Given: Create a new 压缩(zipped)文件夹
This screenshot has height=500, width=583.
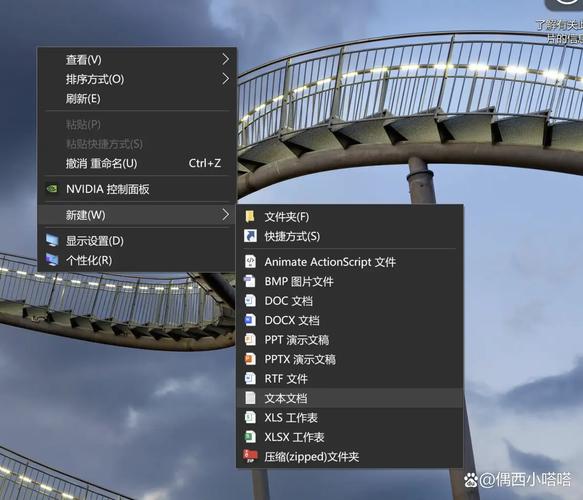Looking at the screenshot, I should (350, 457).
